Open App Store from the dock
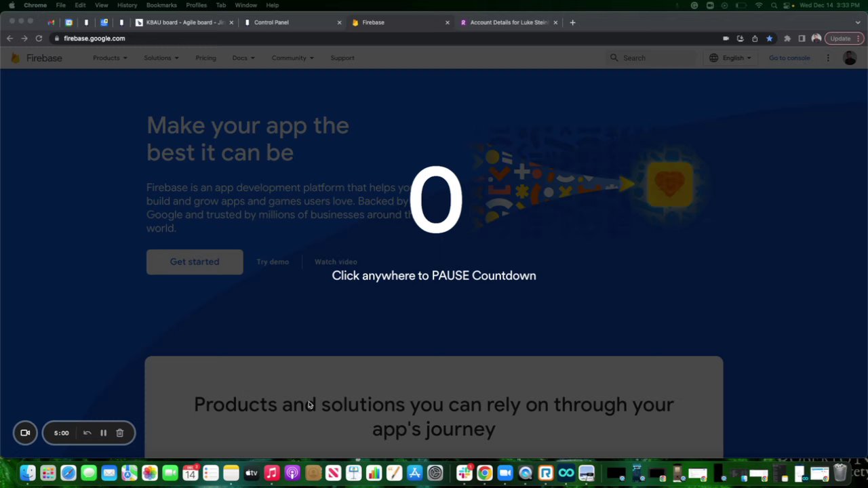Viewport: 868px width, 488px height. [414, 472]
